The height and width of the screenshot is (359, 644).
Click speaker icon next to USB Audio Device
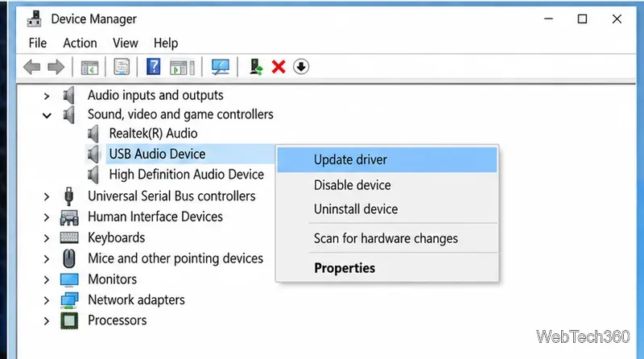(x=93, y=154)
